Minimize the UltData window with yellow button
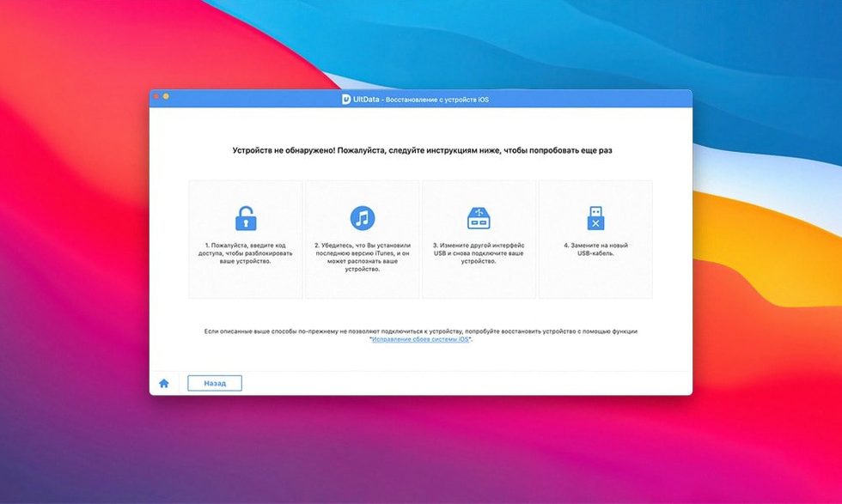The width and height of the screenshot is (842, 504). pyautogui.click(x=166, y=97)
